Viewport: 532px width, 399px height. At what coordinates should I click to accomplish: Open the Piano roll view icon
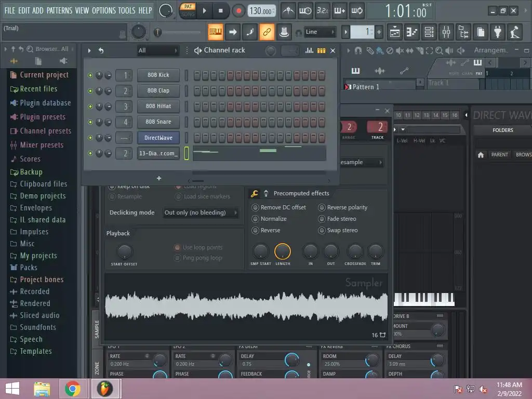click(412, 32)
